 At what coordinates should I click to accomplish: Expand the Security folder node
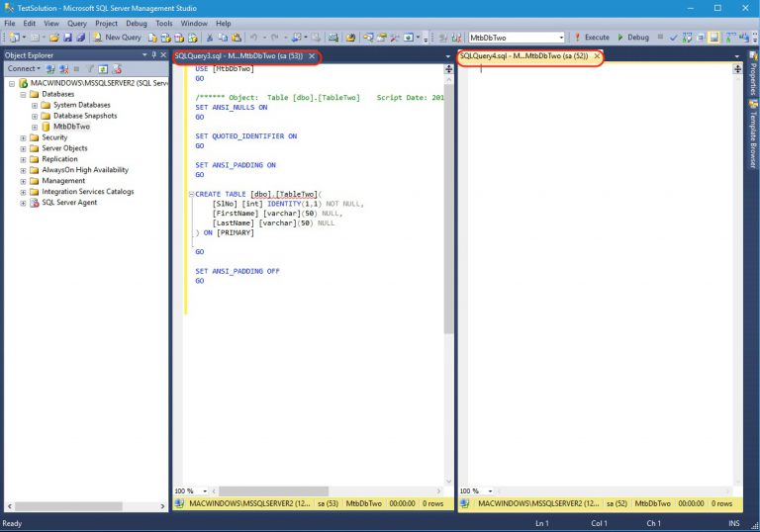click(x=23, y=137)
